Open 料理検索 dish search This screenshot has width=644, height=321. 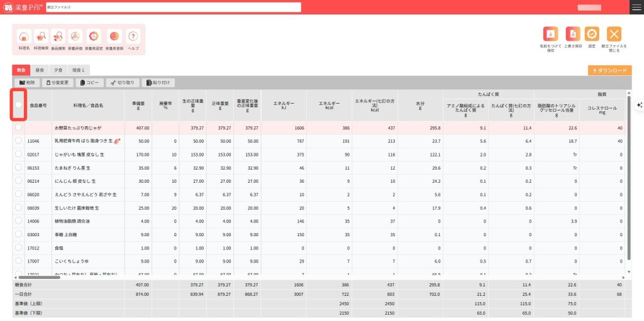[42, 38]
